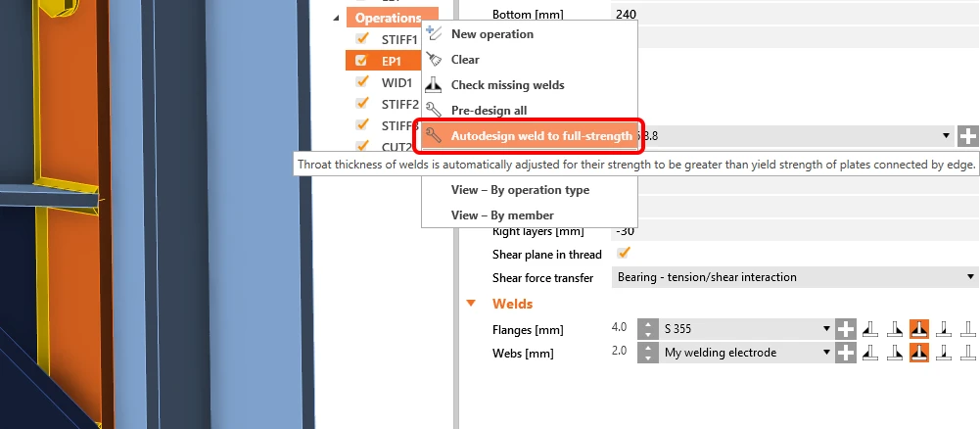Click the Bottom [mm] value field
This screenshot has width=980, height=429.
pos(794,14)
